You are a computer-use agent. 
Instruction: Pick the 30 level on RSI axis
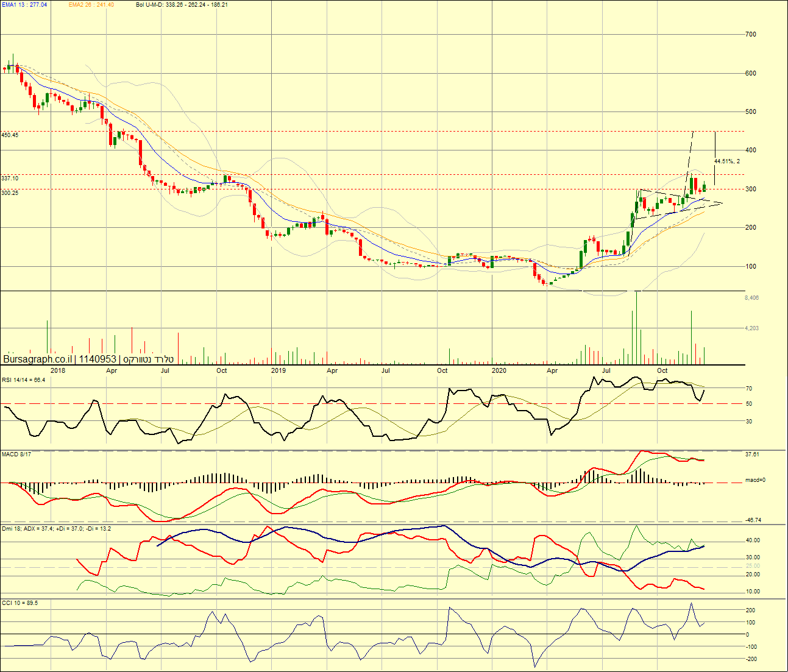click(x=749, y=421)
